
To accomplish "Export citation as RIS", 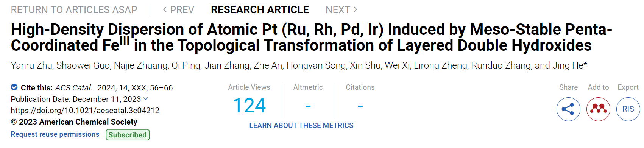I will 628,109.
